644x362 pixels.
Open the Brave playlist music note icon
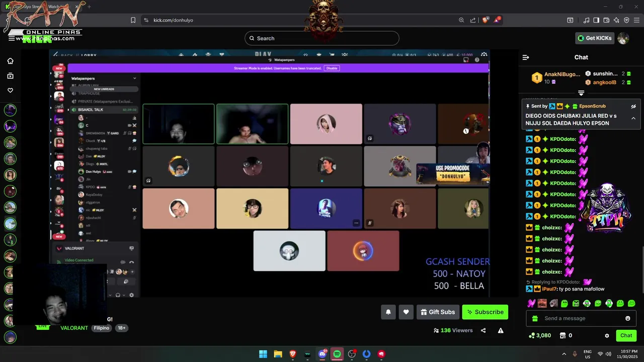point(586,20)
